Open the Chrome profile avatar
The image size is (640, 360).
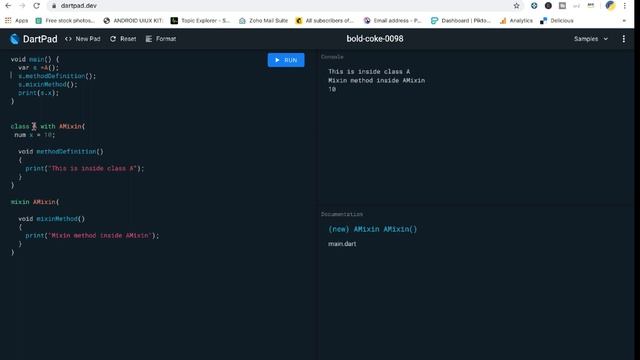click(x=610, y=6)
